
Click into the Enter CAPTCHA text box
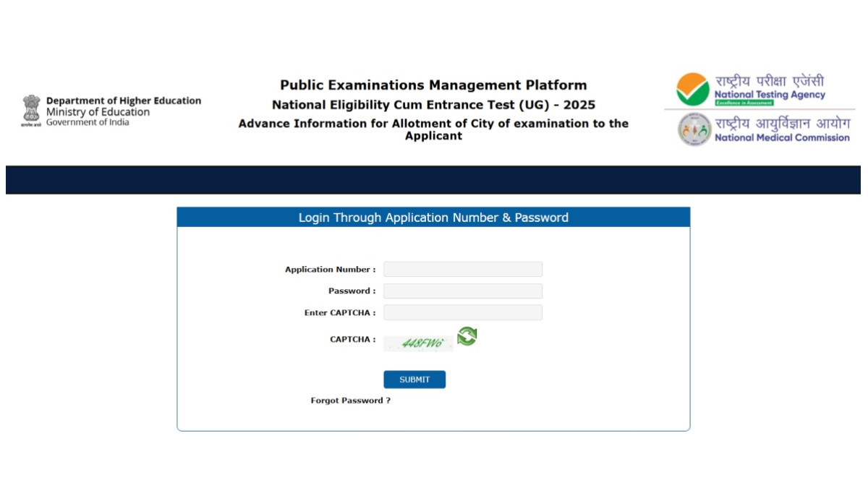click(x=462, y=313)
